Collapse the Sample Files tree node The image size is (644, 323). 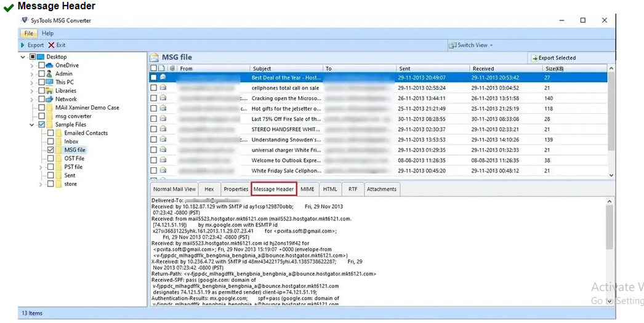[x=32, y=125]
